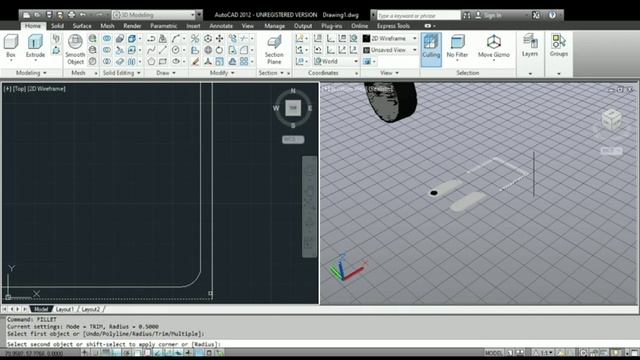The height and width of the screenshot is (360, 640).
Task: Switch to the Manage ribbon tab
Action: click(274, 26)
